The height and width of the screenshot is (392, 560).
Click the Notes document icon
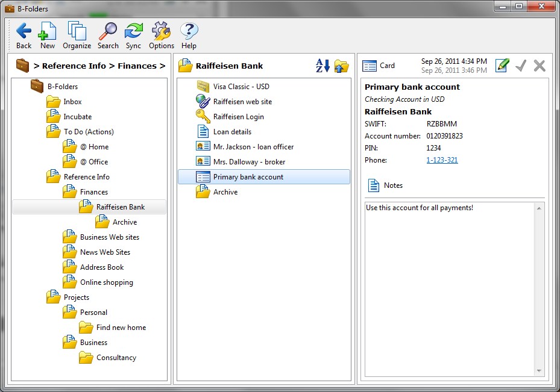[374, 185]
